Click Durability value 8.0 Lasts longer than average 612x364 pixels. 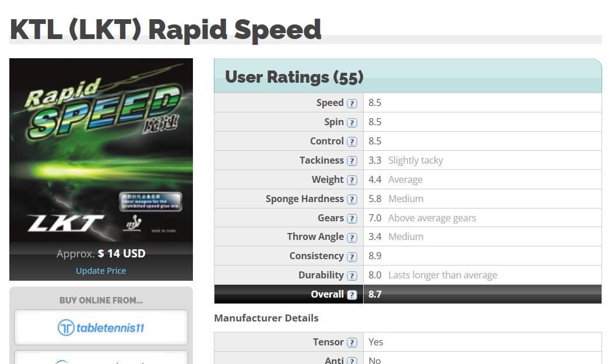(433, 275)
